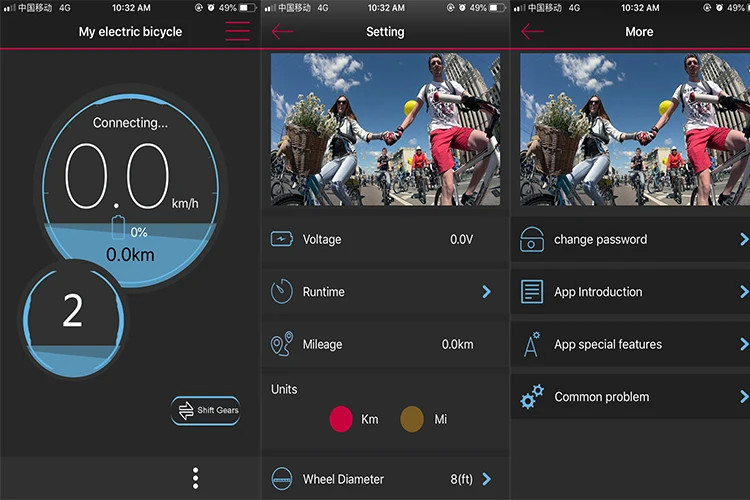This screenshot has height=500, width=750.
Task: Tap the speedometer dial showing 0.0 km/h
Action: click(x=130, y=190)
